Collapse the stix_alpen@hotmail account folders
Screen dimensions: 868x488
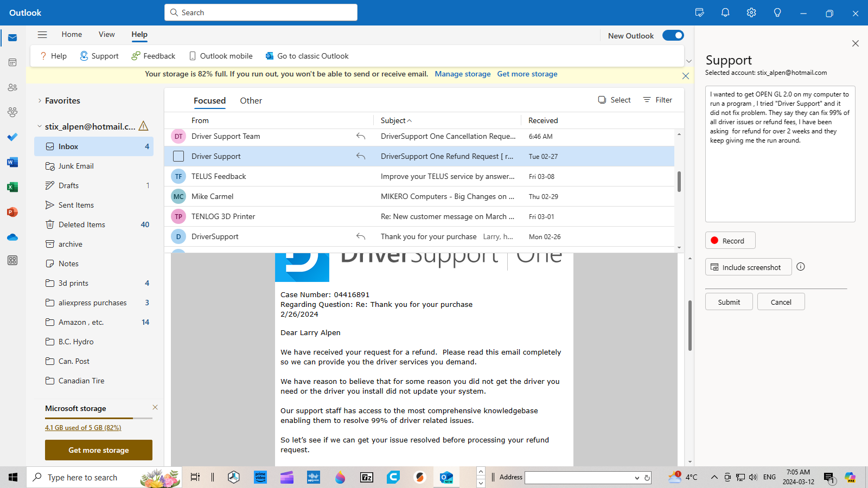pyautogui.click(x=40, y=126)
